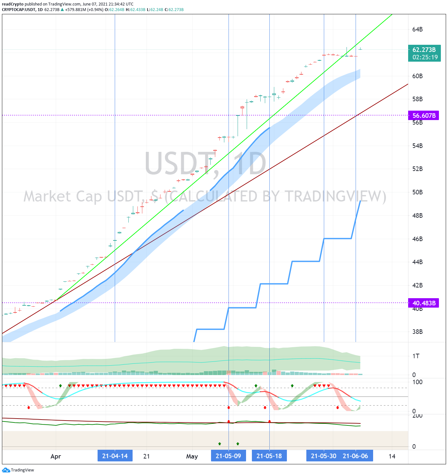
Task: Select the blue stepped line near 46B
Action: 337,238
